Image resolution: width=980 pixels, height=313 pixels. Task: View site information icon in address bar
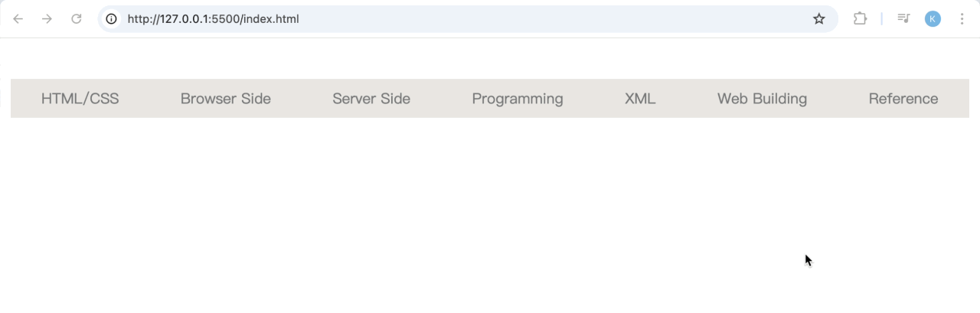click(112, 19)
